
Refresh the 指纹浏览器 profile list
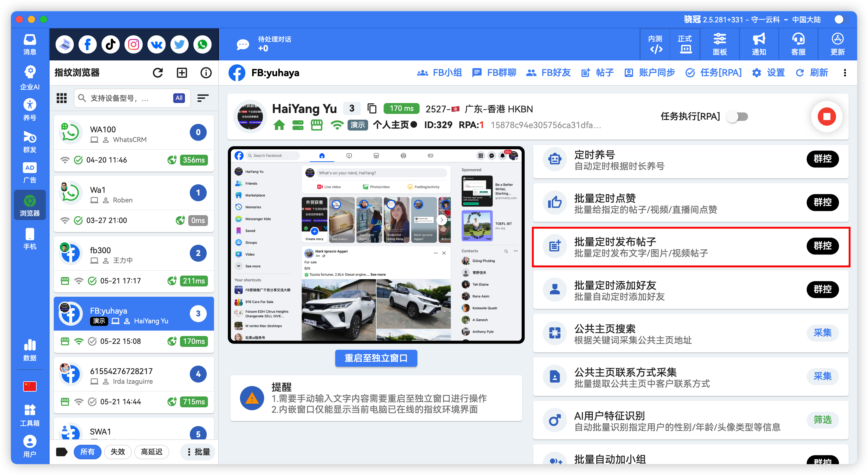click(x=158, y=73)
